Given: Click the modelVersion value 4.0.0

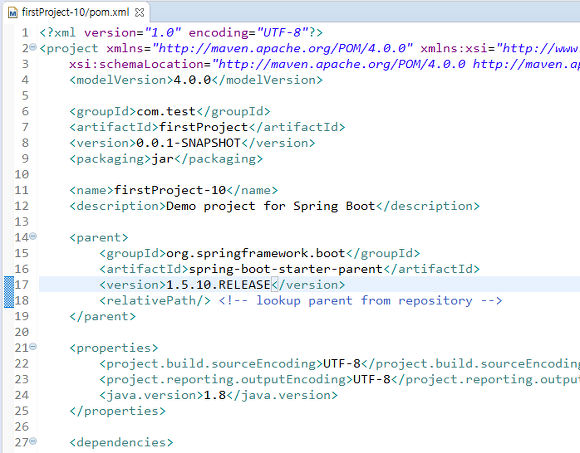Looking at the screenshot, I should click(x=192, y=80).
